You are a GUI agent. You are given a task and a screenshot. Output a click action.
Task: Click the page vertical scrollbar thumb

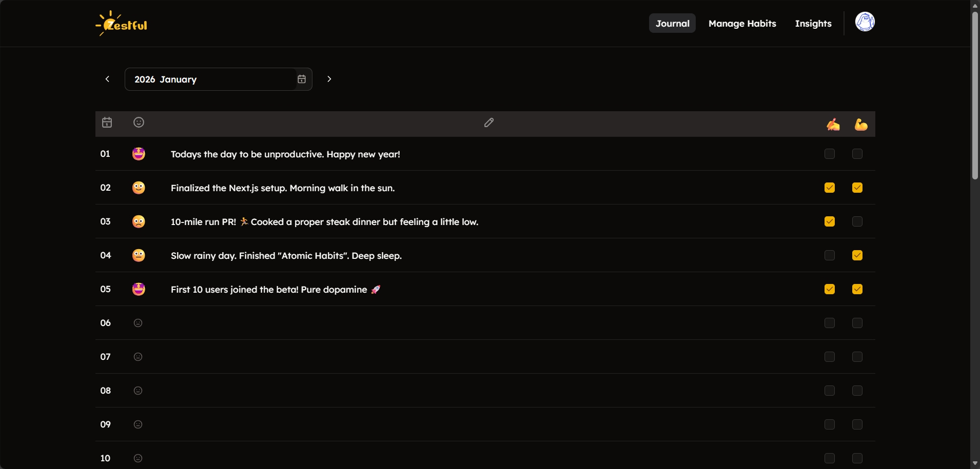click(975, 95)
